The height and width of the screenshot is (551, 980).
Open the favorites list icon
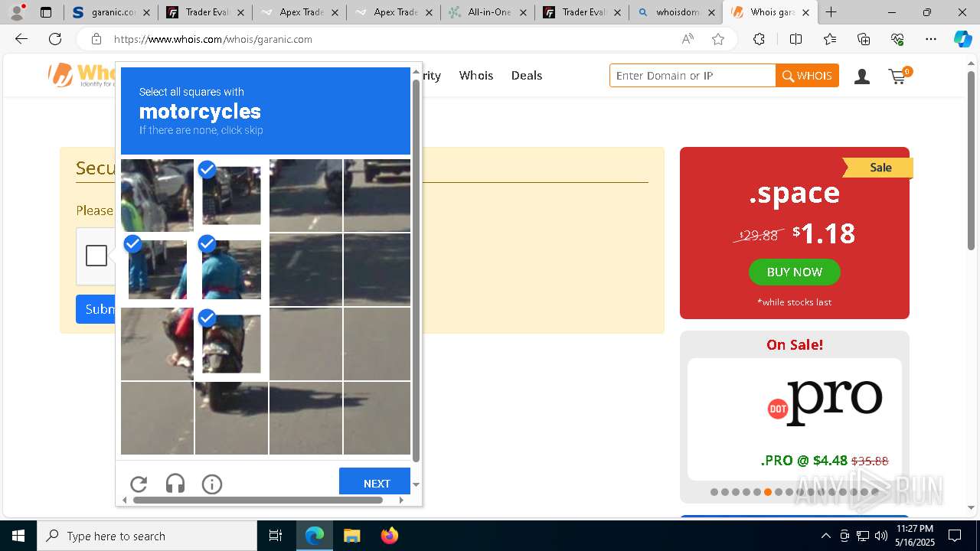pos(830,39)
